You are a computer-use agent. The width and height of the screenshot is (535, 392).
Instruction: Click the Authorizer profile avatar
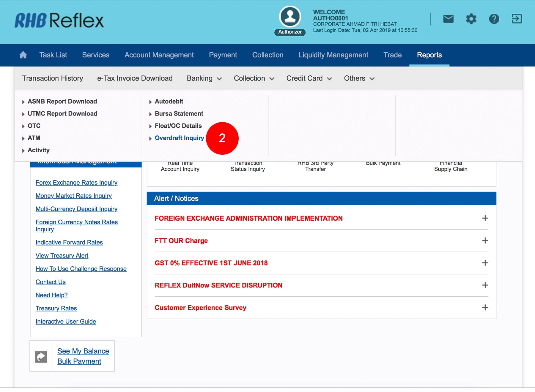290,17
